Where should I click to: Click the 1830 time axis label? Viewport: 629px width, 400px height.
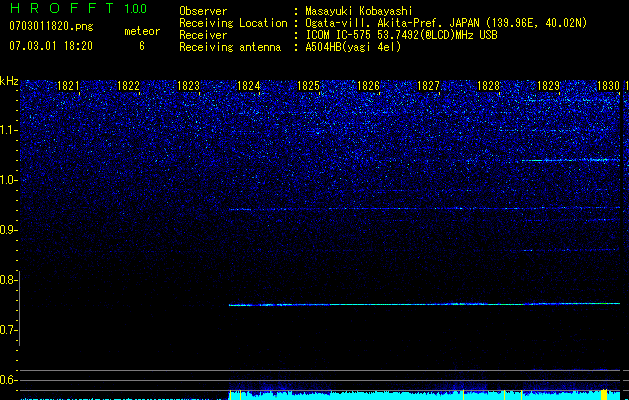tap(609, 86)
